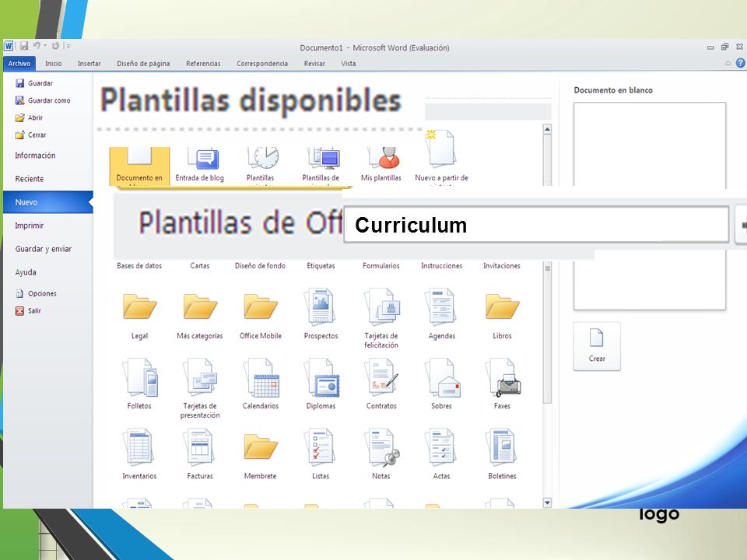Viewport: 747px width, 560px height.
Task: Open the Invitaciones template category
Action: point(502,266)
